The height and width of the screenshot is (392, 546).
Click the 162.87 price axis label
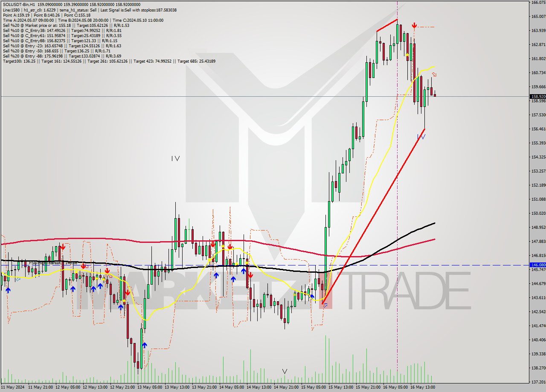538,44
